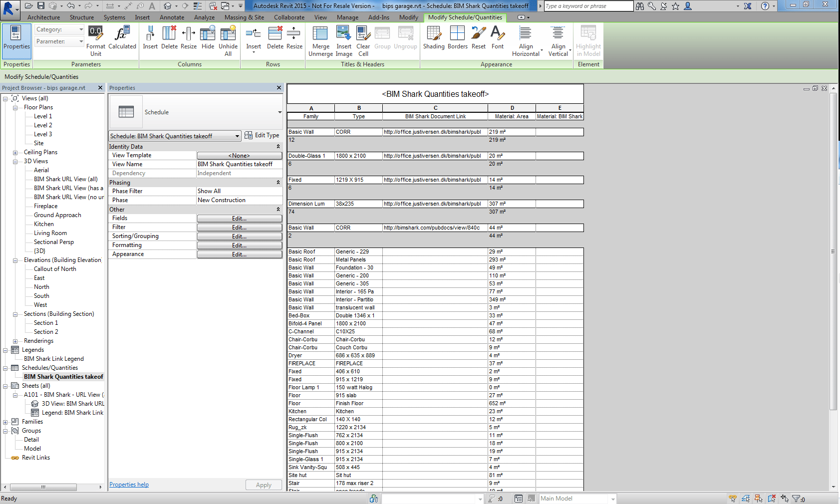Open Shading color tool
The image size is (840, 504).
(434, 38)
